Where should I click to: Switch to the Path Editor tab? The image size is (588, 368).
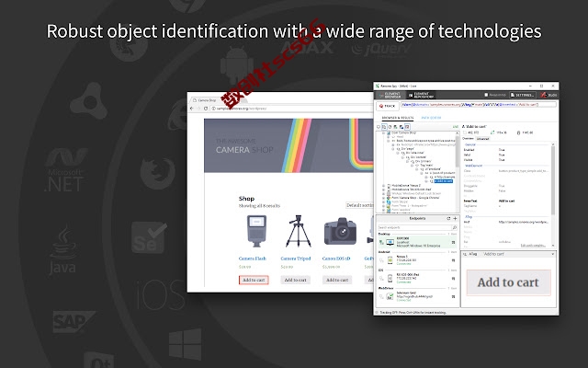click(x=431, y=118)
